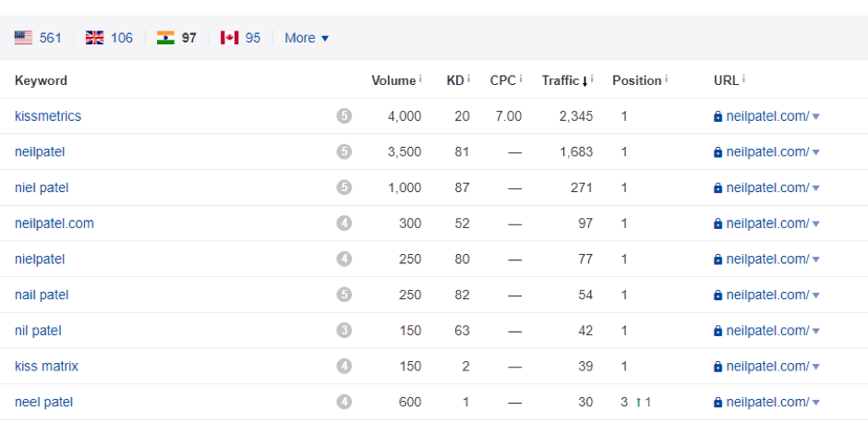This screenshot has height=423, width=868.
Task: Show info tooltip next to CPC
Action: click(x=521, y=79)
